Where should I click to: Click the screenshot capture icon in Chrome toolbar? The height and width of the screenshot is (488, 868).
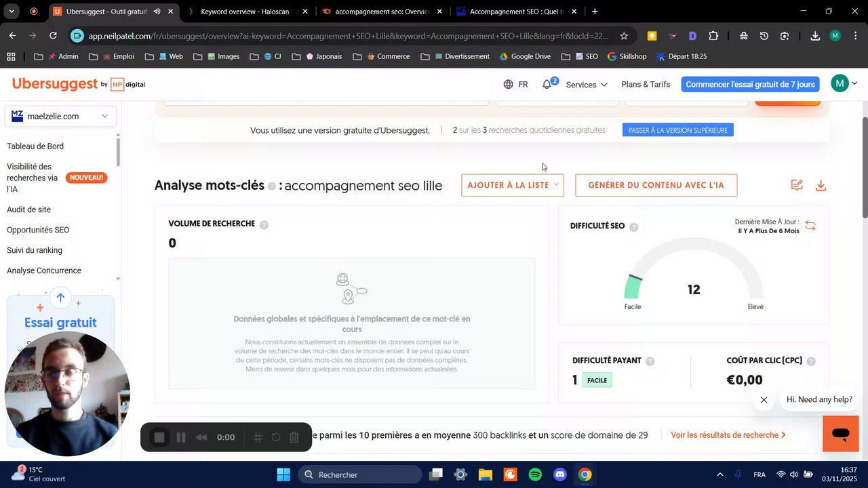coord(785,36)
